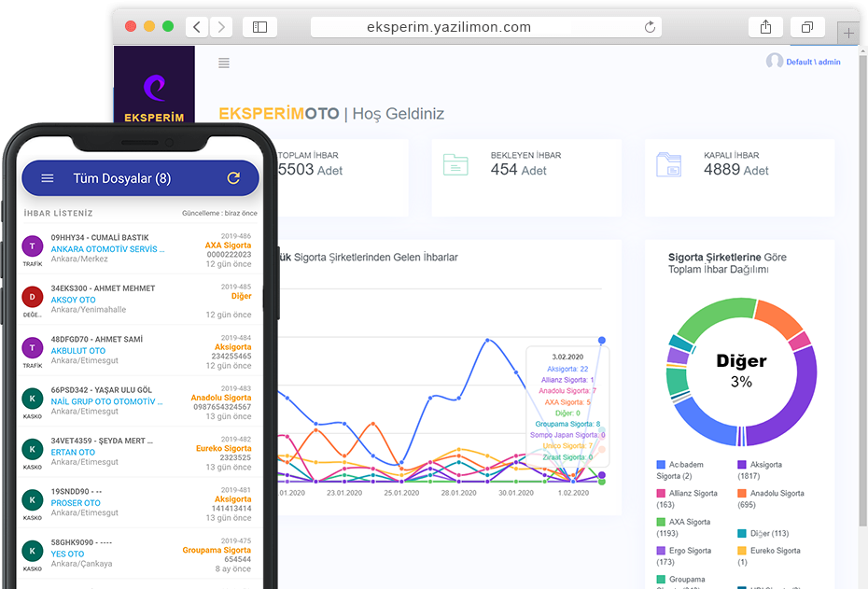The width and height of the screenshot is (868, 589).
Task: Click the eksperim.yazilimon.com address field
Action: [448, 27]
